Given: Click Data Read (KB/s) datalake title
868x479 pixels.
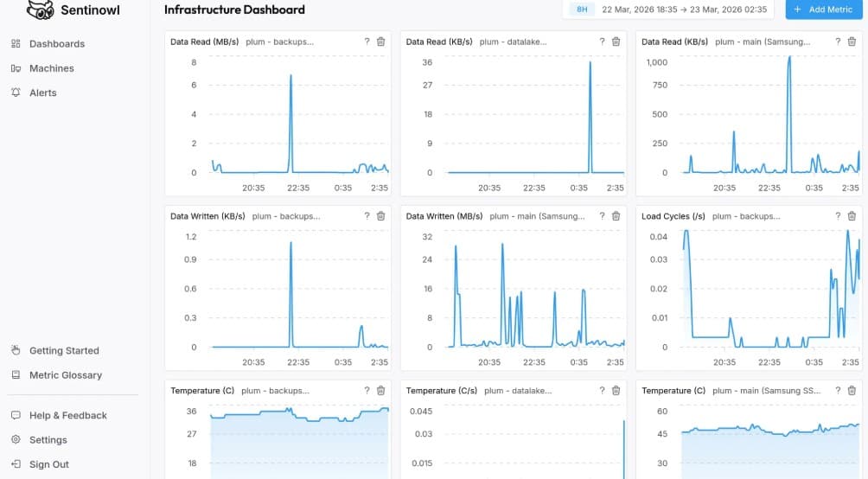Looking at the screenshot, I should (x=439, y=42).
